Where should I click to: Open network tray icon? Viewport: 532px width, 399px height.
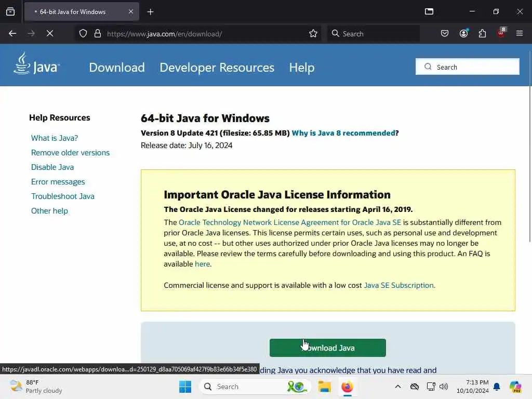[x=431, y=387]
